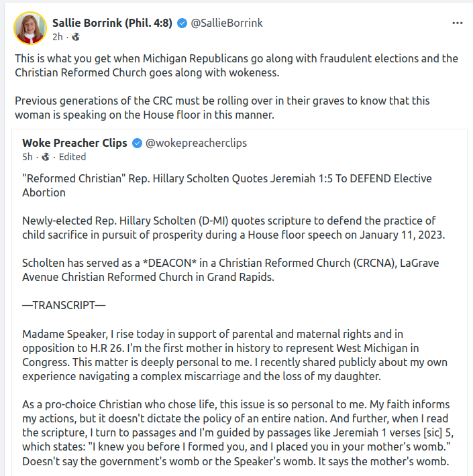Click the Woke Preacher Clips account name
The height and width of the screenshot is (476, 473).
click(75, 143)
